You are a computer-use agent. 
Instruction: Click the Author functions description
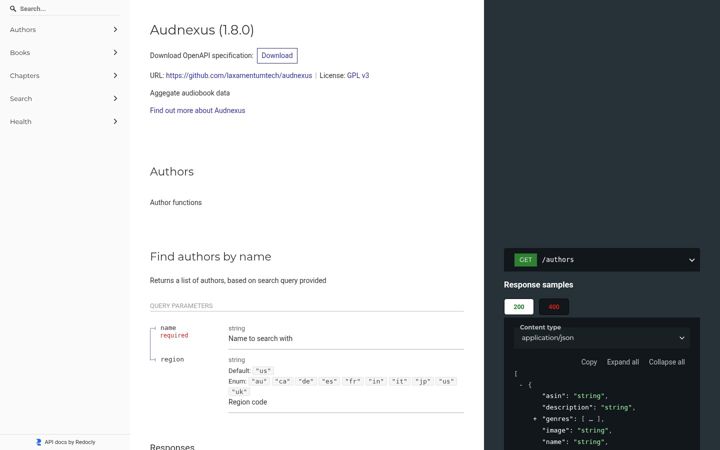(175, 202)
